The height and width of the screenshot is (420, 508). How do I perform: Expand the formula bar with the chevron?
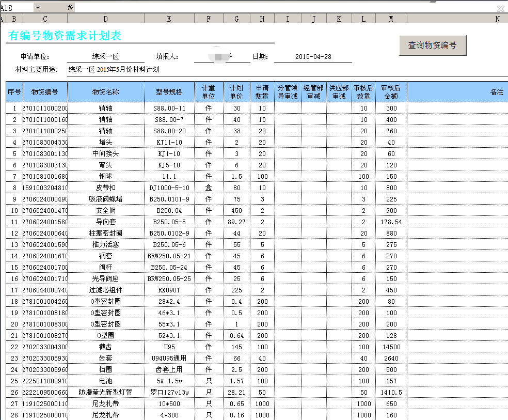pos(500,8)
